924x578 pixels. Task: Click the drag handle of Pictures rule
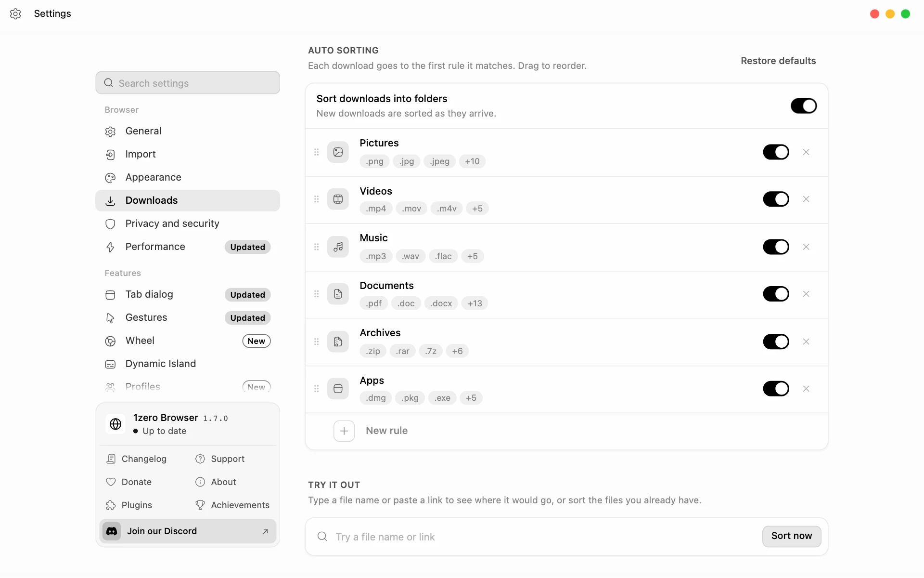click(x=316, y=152)
